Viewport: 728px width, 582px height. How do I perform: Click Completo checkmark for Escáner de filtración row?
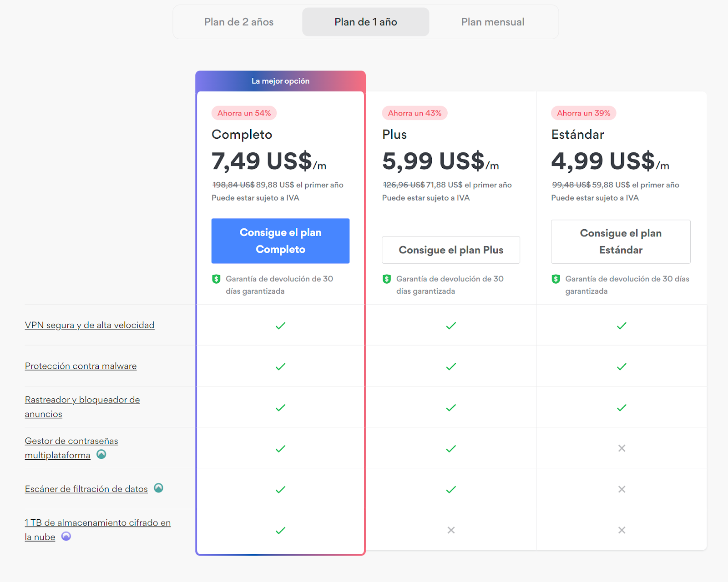click(280, 489)
